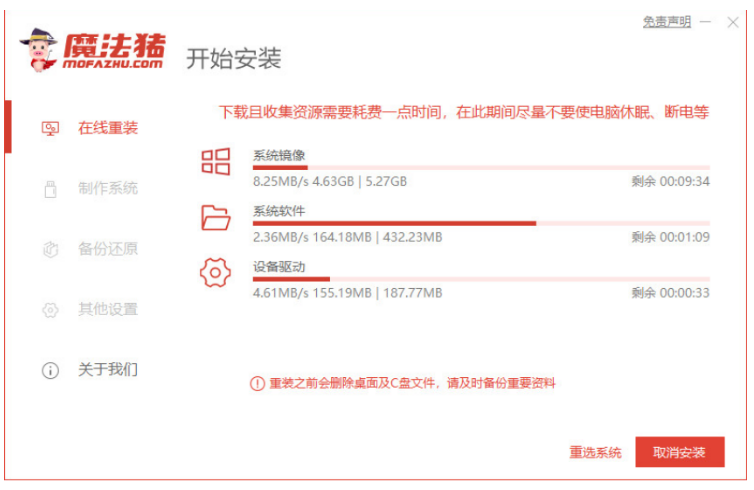754x490 pixels.
Task: Click the 在线重装 monitor icon
Action: point(50,128)
